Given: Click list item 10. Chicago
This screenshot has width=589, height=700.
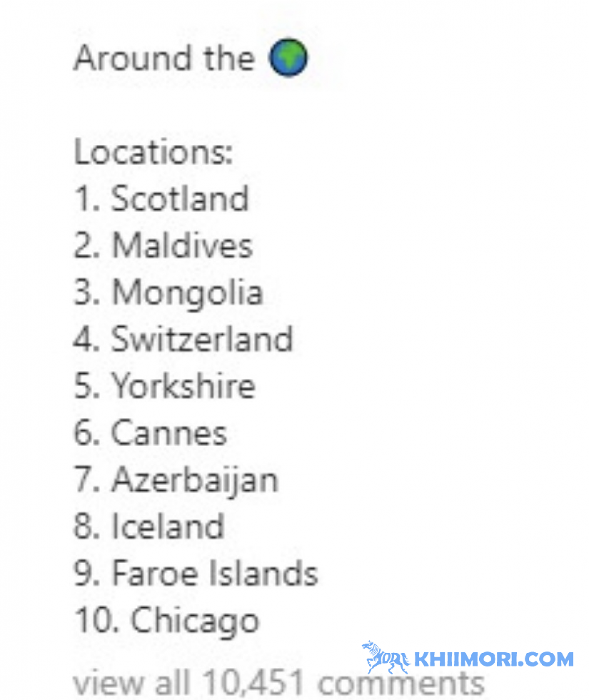Looking at the screenshot, I should click(166, 622).
